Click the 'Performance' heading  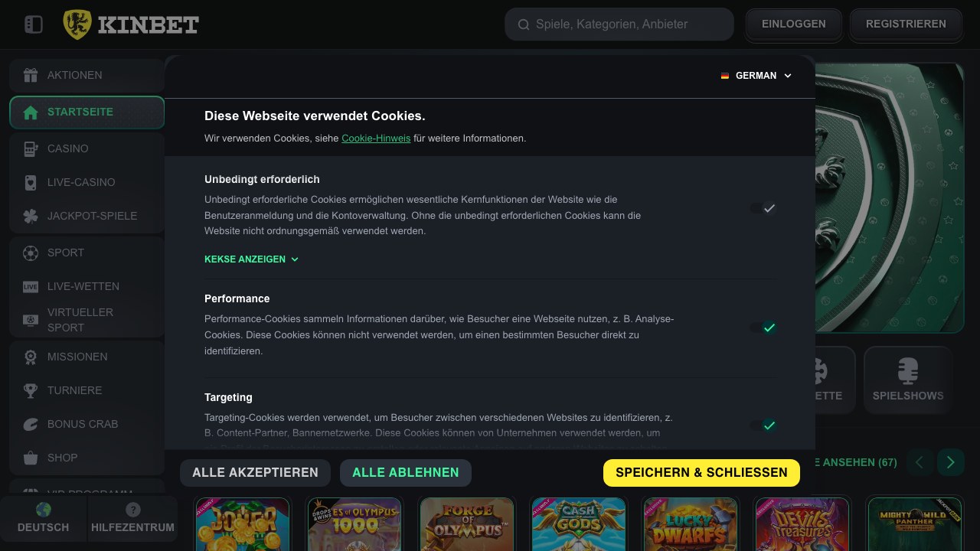[237, 298]
